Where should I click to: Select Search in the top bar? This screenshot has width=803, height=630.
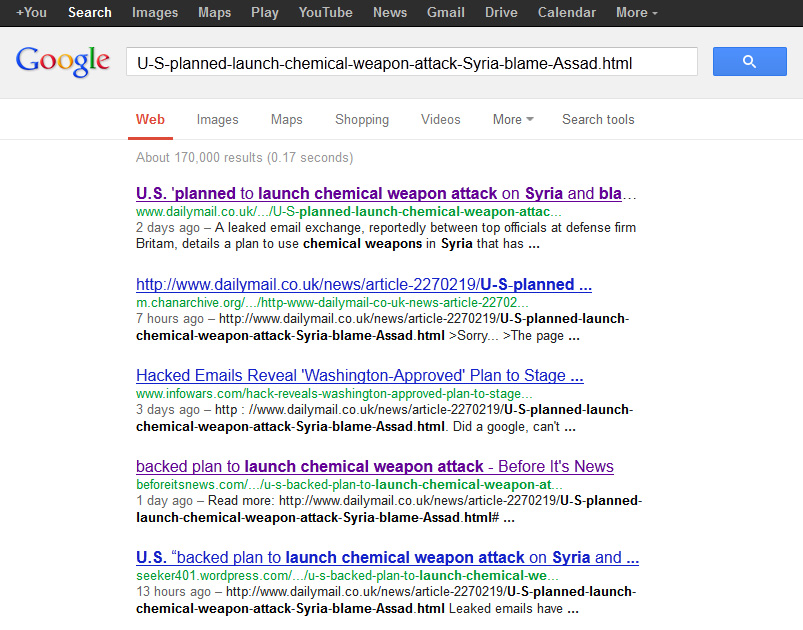[x=90, y=12]
